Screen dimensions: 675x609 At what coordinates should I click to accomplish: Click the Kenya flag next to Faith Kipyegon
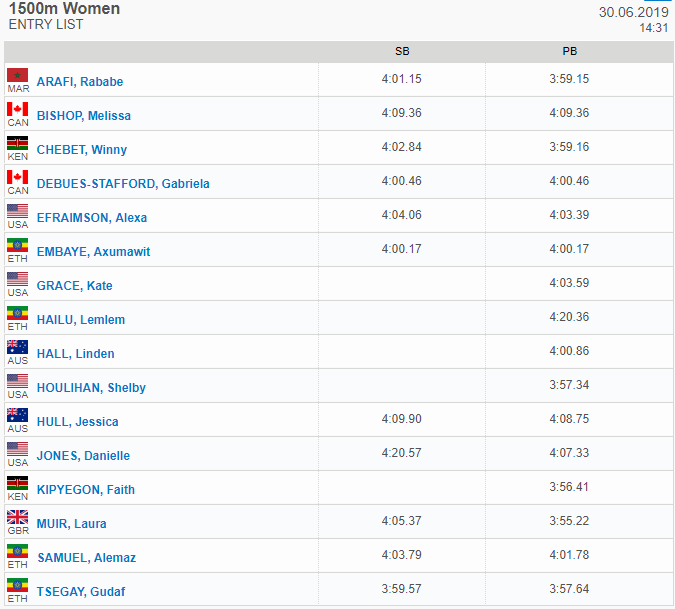click(x=18, y=483)
